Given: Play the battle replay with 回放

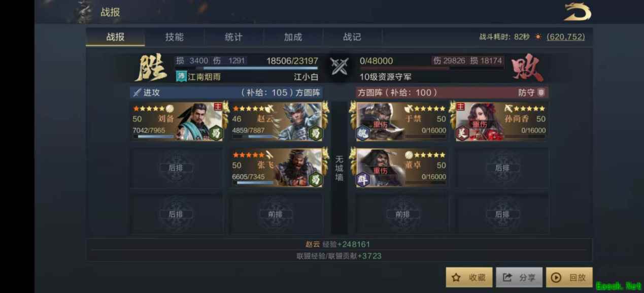Looking at the screenshot, I should [x=569, y=277].
